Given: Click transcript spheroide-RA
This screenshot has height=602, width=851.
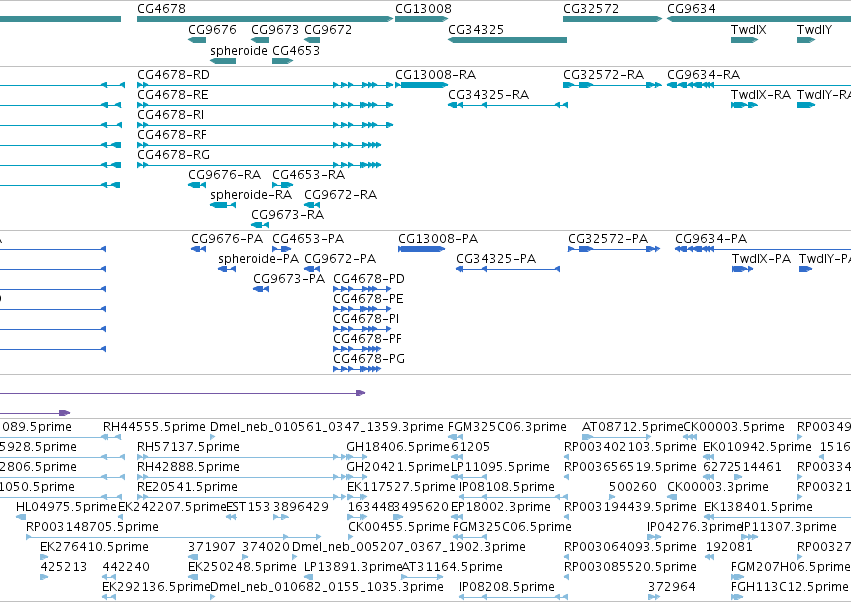Looking at the screenshot, I should tap(251, 195).
